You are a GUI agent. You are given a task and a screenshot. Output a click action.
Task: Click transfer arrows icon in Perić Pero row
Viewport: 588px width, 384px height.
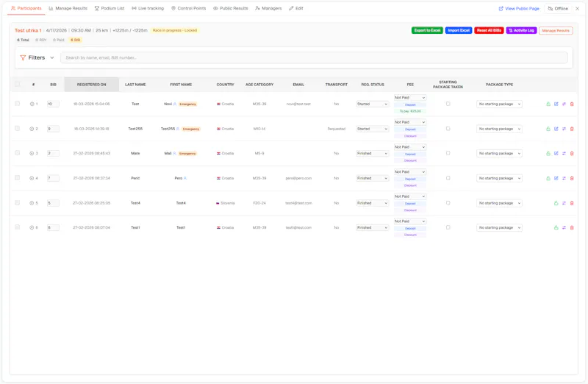[564, 178]
